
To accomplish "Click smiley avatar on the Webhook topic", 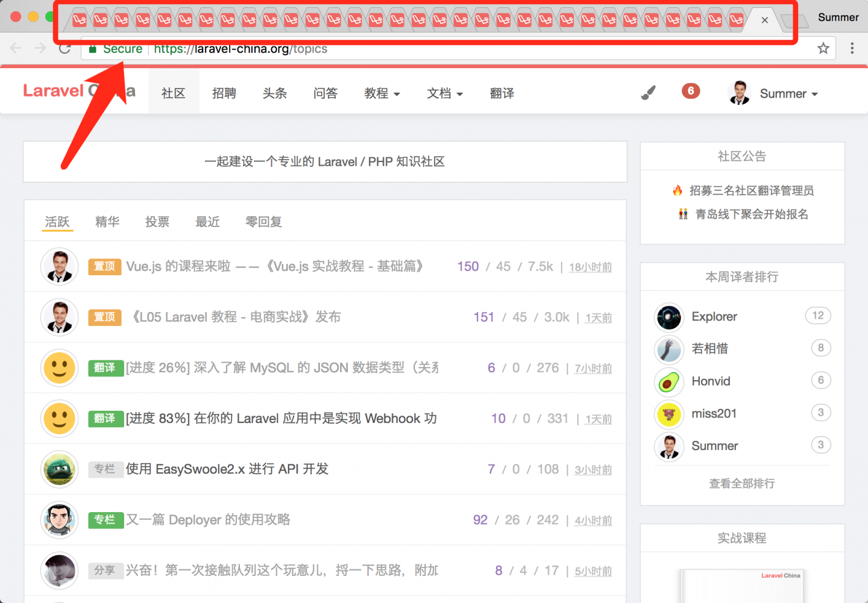I will tap(60, 418).
